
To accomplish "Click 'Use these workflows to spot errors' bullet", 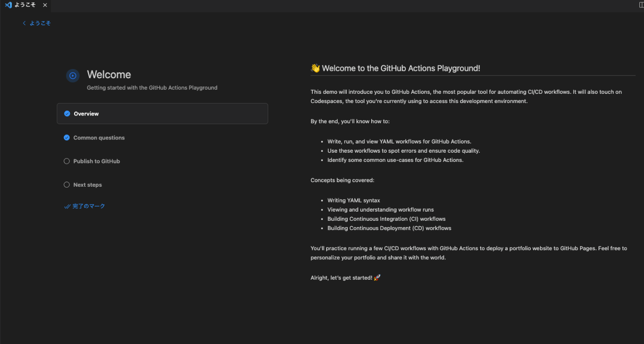I will 403,151.
